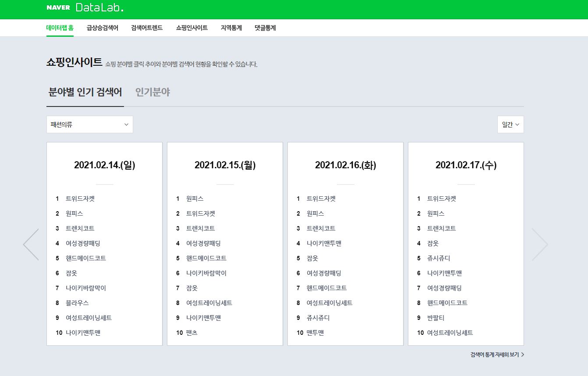The image size is (588, 376).
Task: Click 잠옷 ranked 5 on 2021.02.16
Action: [x=312, y=258]
